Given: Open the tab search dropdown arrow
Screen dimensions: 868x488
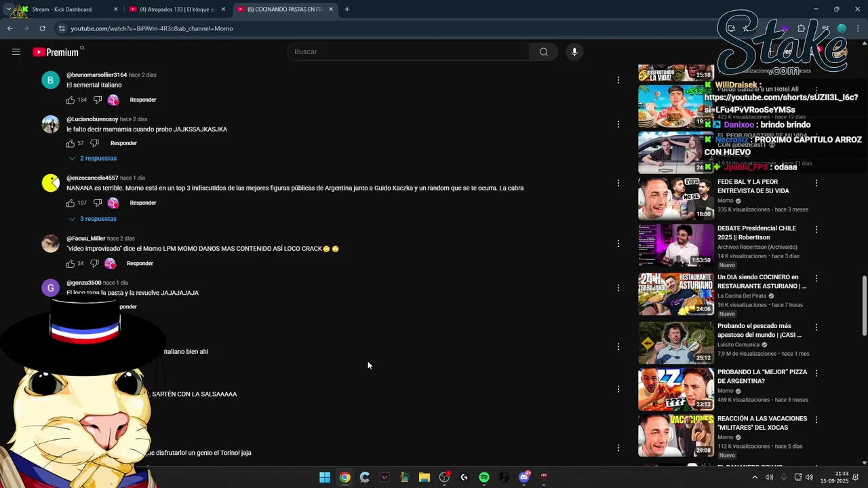Looking at the screenshot, I should 8,9.
